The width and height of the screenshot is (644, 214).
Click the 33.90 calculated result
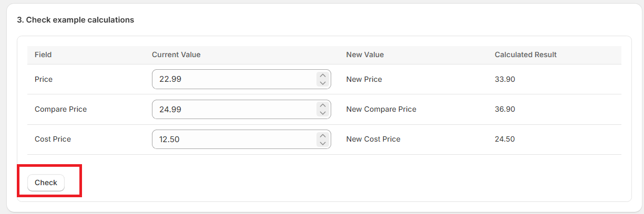(505, 79)
